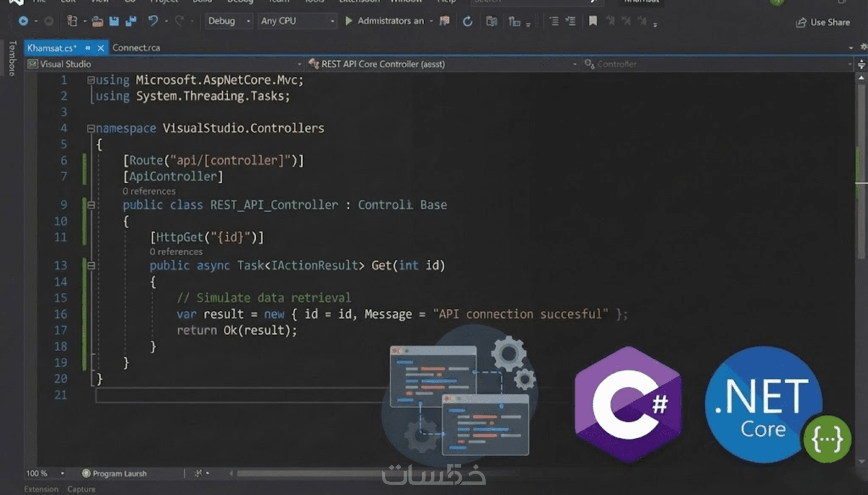Click the third greyed icon after the bookmark
Image resolution: width=868 pixels, height=495 pixels.
[x=642, y=21]
